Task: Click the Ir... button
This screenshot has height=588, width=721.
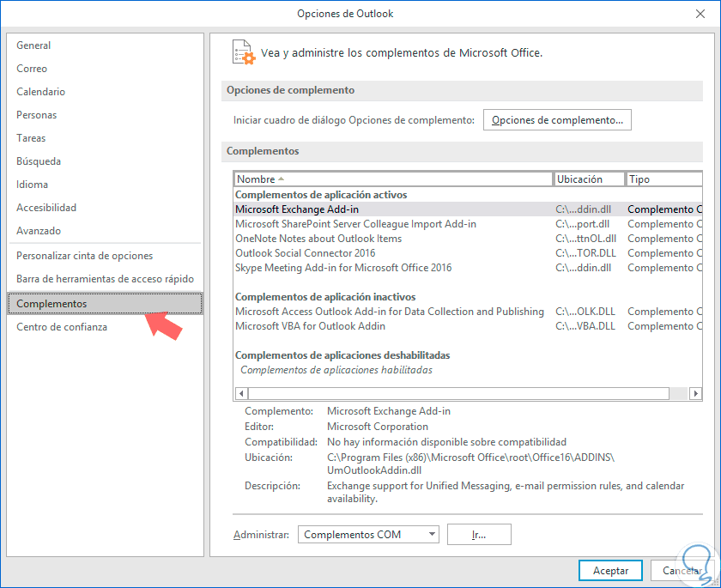Action: [x=479, y=535]
